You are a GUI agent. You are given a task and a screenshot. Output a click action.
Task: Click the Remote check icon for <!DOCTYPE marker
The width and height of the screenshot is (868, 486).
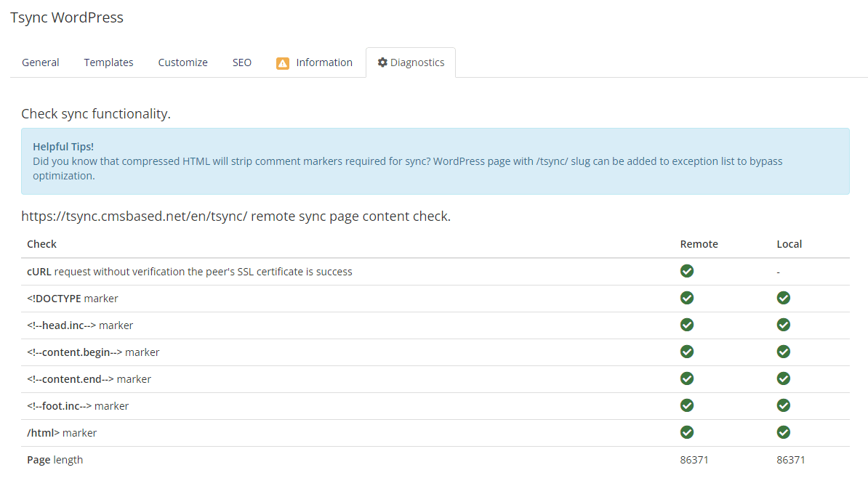click(687, 298)
